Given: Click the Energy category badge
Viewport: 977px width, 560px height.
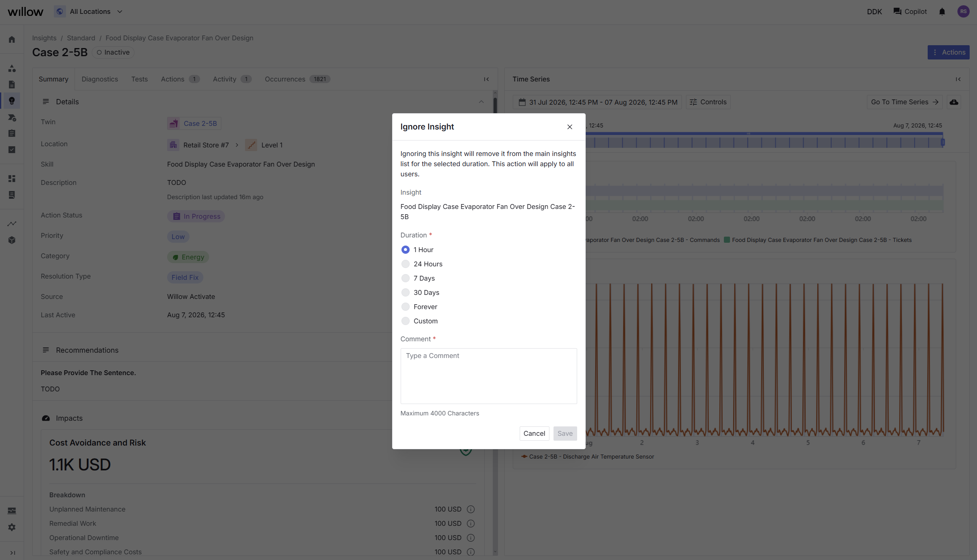Looking at the screenshot, I should [188, 257].
